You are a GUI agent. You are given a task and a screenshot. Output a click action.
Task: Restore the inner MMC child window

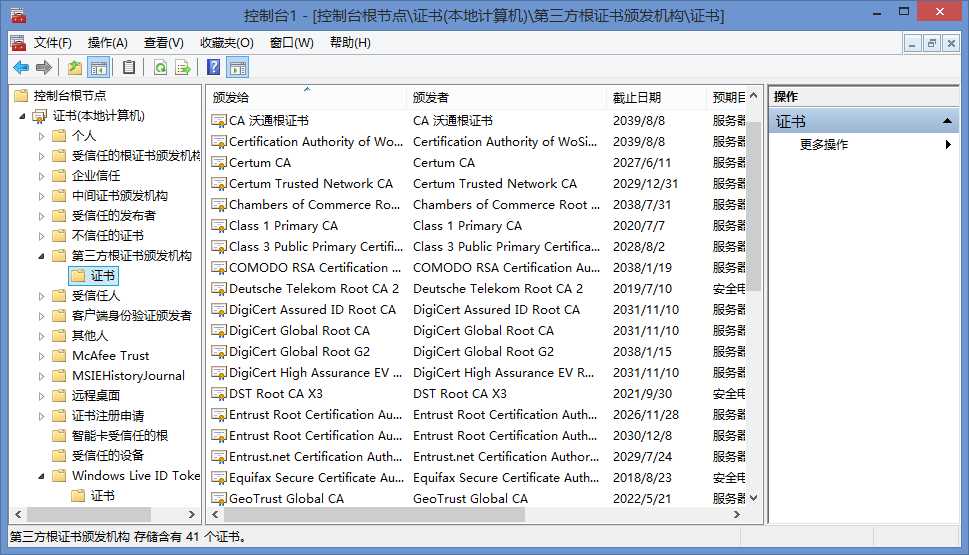tap(931, 43)
